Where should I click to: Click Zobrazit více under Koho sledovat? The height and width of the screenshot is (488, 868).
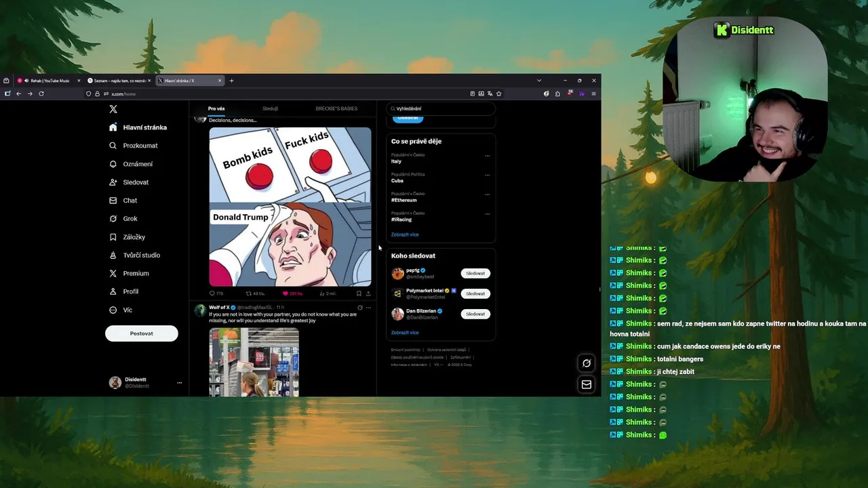click(405, 333)
